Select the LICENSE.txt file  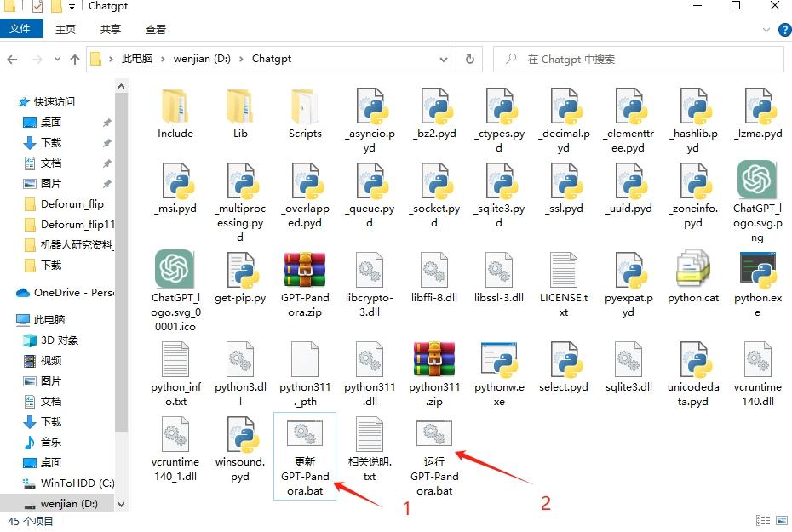pyautogui.click(x=564, y=285)
